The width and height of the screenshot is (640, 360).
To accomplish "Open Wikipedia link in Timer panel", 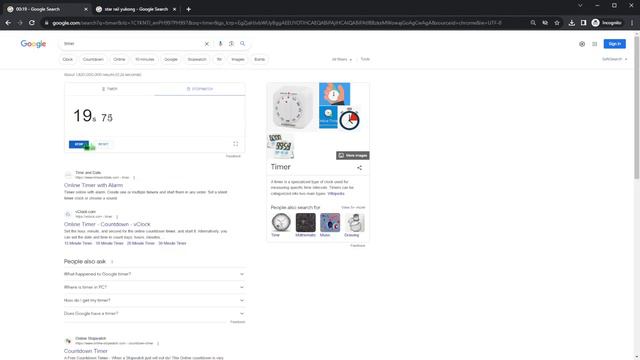I will point(336,193).
